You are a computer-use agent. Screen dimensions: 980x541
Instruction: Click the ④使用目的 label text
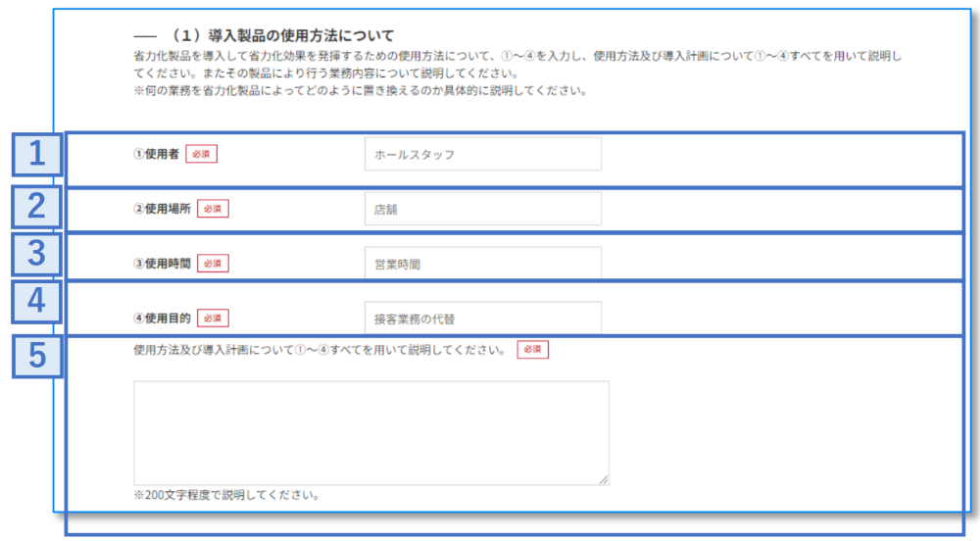click(162, 318)
